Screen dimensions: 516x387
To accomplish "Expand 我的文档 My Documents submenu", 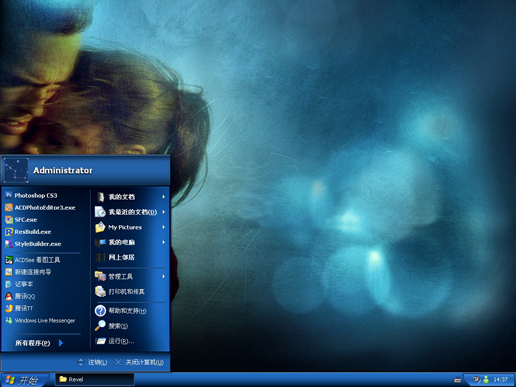I will 130,197.
